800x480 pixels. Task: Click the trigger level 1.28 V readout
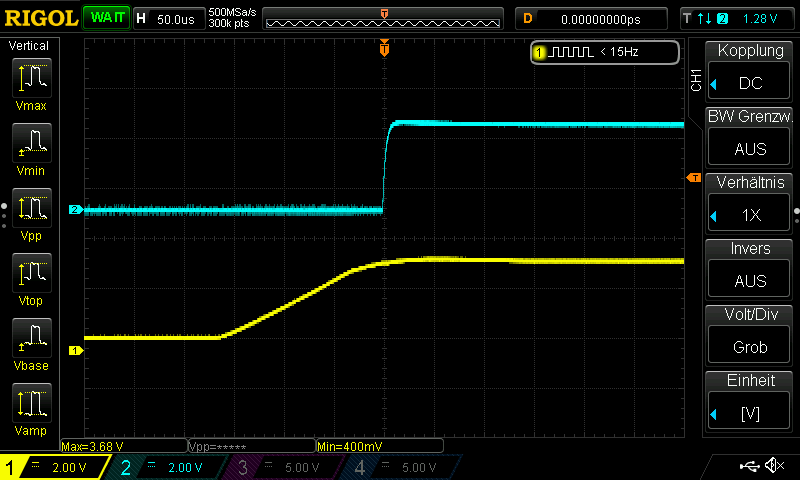pyautogui.click(x=760, y=19)
